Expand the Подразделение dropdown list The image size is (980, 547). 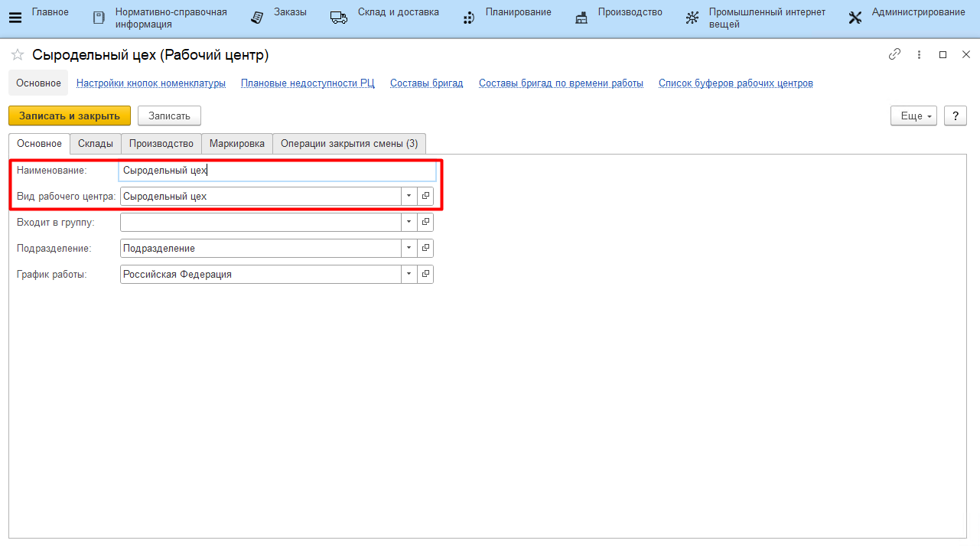[409, 249]
